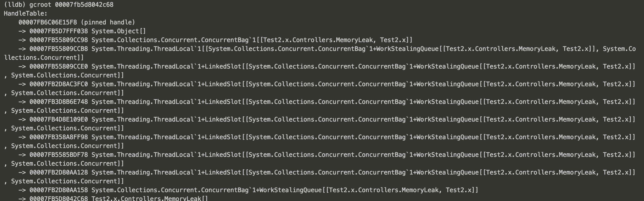This screenshot has height=201, width=644.
Task: Click LinkedSlot address 00007FB3D8B6E748
Action: click(x=59, y=102)
